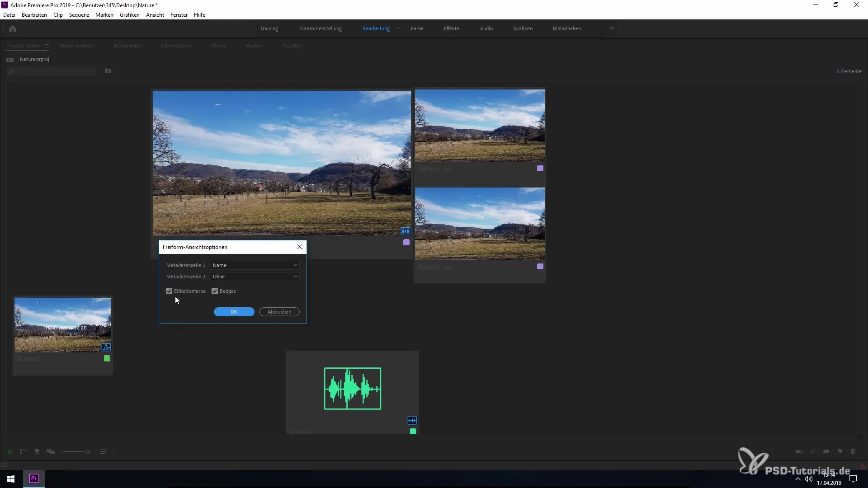
Task: Open Windows Start menu
Action: [11, 479]
